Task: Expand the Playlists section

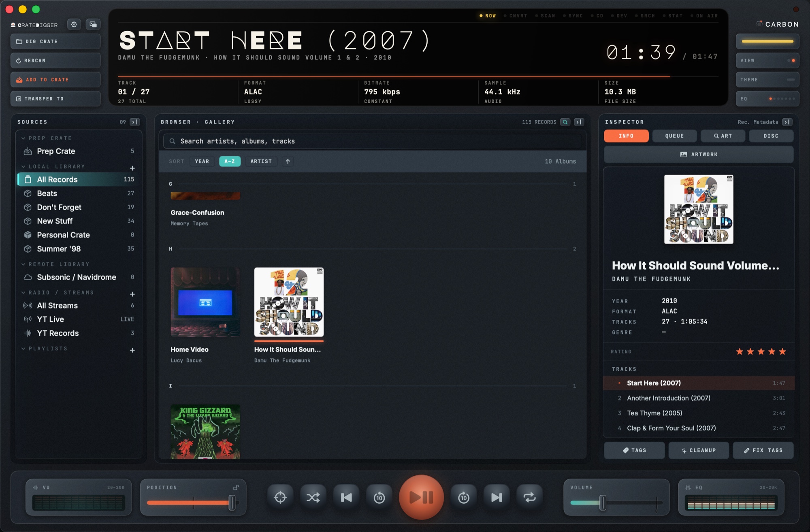Action: click(23, 348)
